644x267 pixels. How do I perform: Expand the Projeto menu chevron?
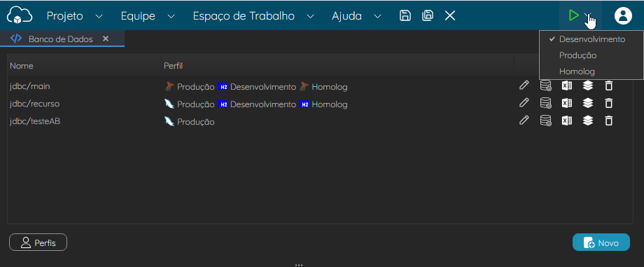click(x=99, y=16)
